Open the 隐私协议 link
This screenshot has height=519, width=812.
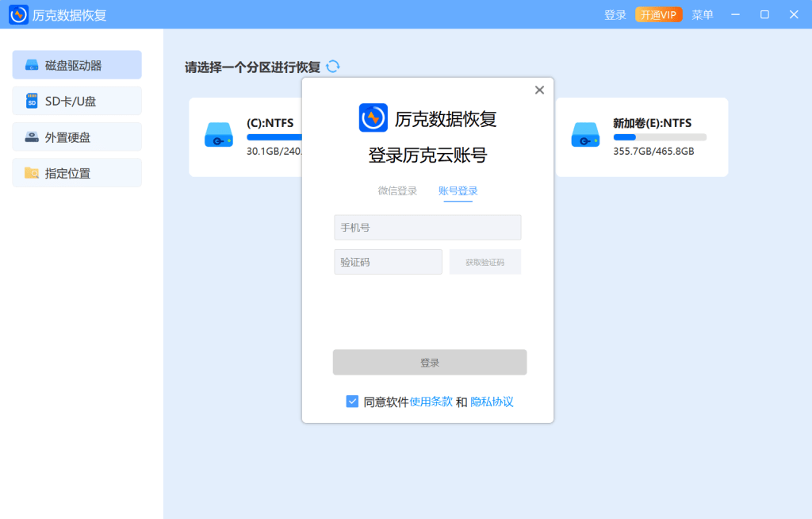(492, 402)
